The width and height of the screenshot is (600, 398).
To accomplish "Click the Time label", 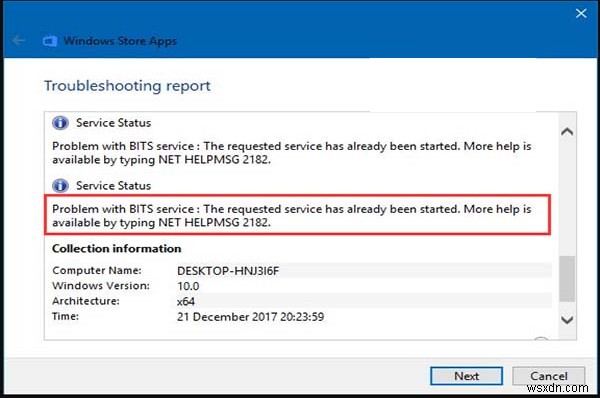I will tap(65, 316).
